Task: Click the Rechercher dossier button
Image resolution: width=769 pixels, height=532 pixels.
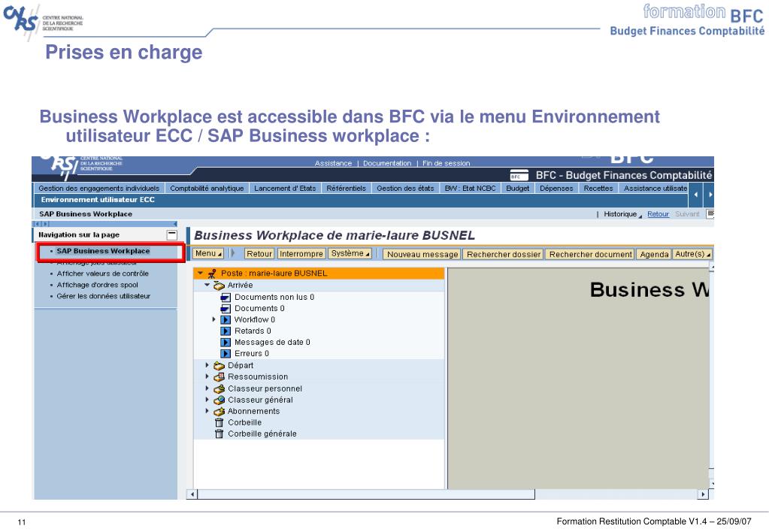Action: pos(503,255)
